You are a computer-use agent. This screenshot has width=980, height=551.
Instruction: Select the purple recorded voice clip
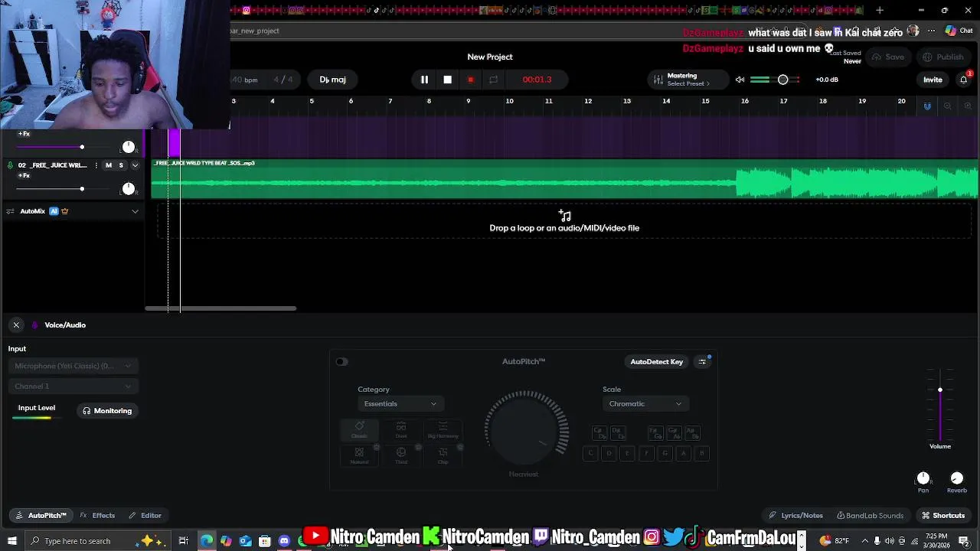(174, 144)
